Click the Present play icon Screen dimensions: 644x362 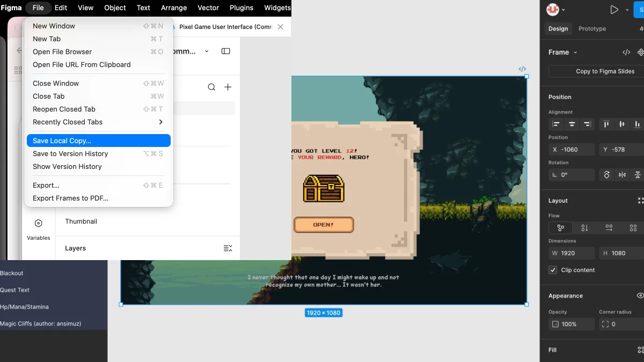click(x=614, y=10)
